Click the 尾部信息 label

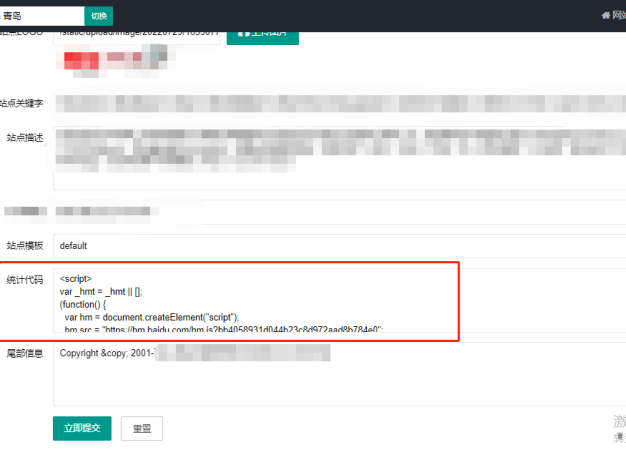[x=25, y=353]
